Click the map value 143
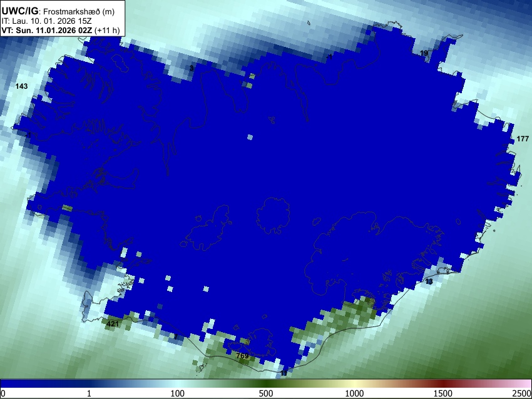Image resolution: width=532 pixels, height=399 pixels. (x=21, y=86)
